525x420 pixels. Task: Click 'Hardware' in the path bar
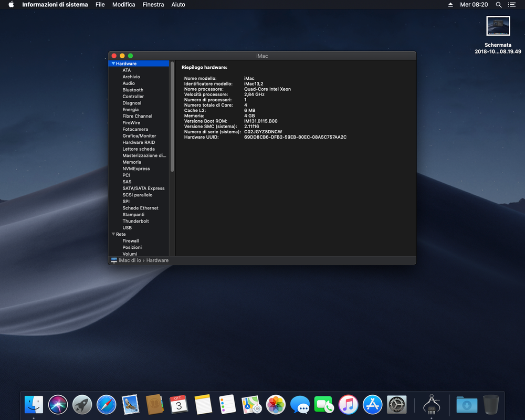[157, 260]
